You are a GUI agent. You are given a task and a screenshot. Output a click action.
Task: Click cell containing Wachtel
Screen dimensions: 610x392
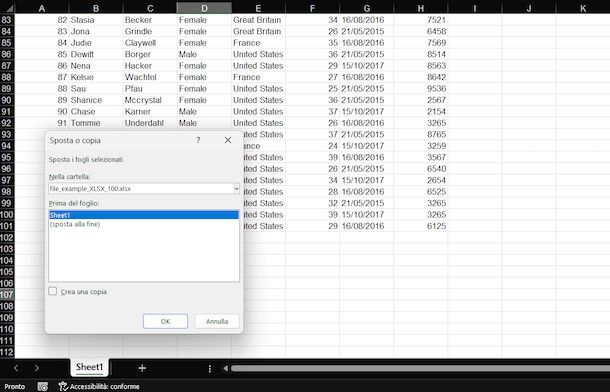coord(150,77)
